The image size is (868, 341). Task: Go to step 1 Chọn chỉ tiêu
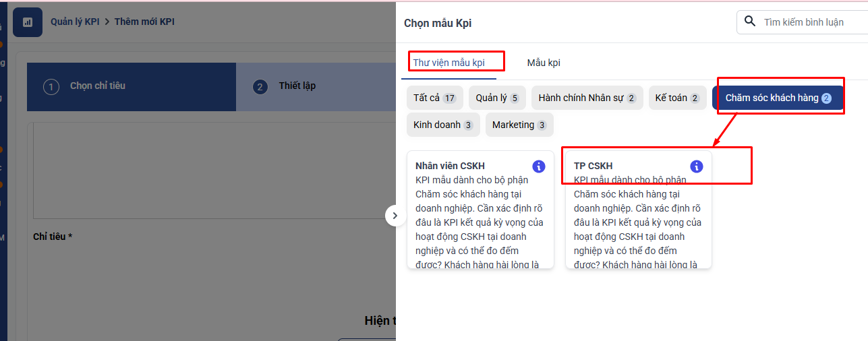[x=97, y=86]
